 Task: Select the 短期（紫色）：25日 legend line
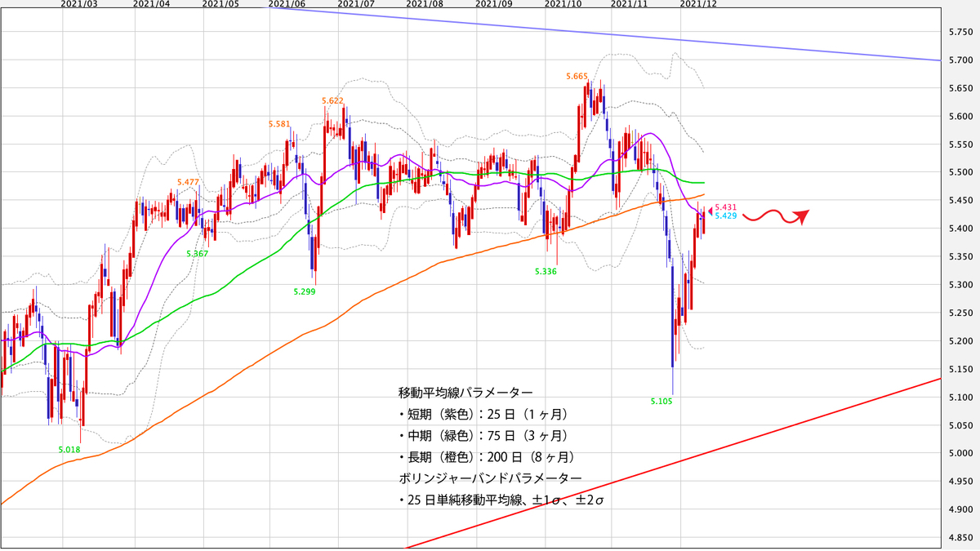[483, 413]
